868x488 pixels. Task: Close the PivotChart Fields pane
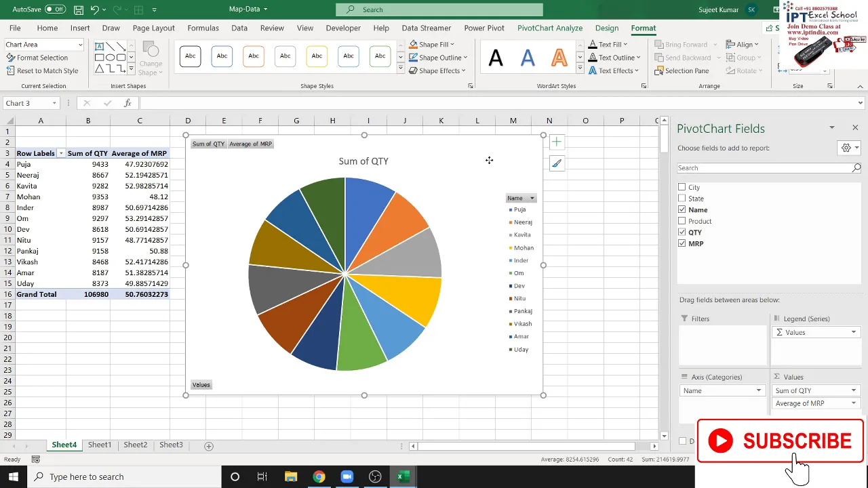click(x=855, y=127)
